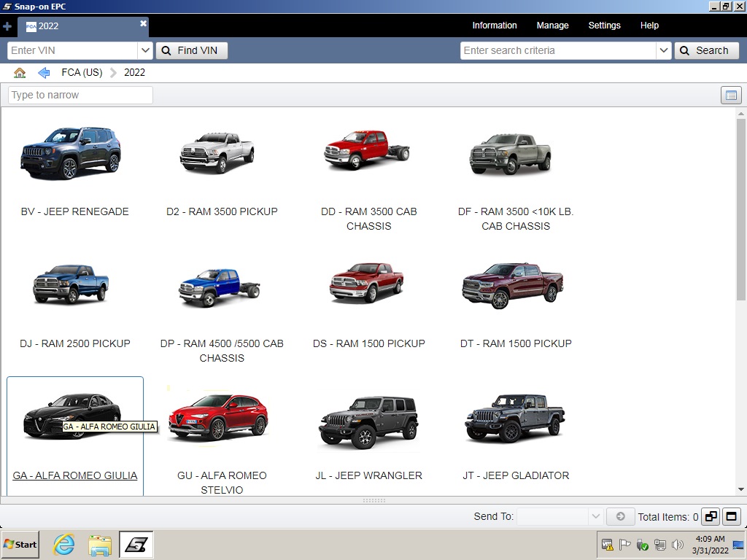Viewport: 747px width, 560px height.
Task: Click the single window panel icon
Action: click(731, 517)
